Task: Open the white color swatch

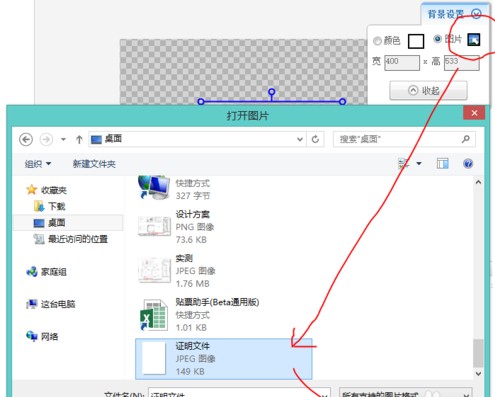Action: [416, 41]
